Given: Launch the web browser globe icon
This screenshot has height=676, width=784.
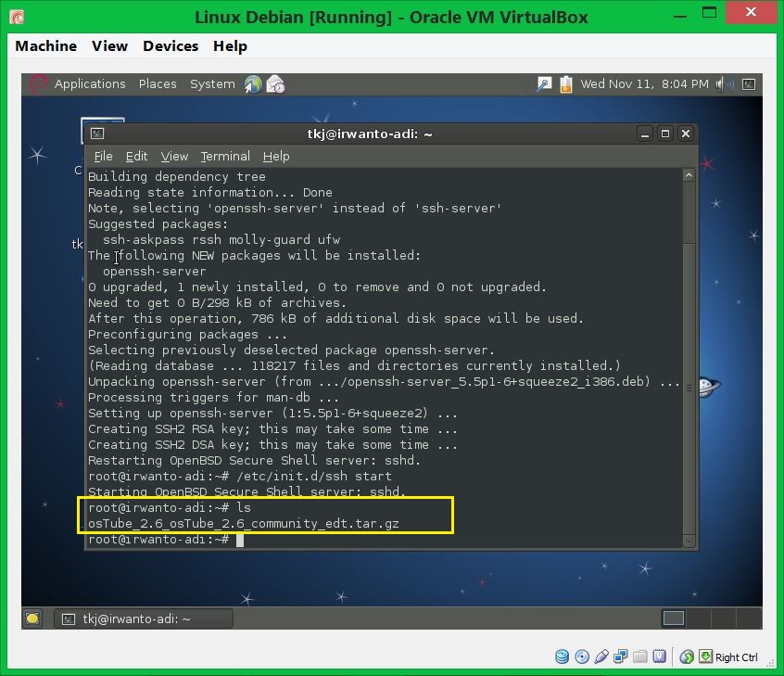Looking at the screenshot, I should 253,84.
